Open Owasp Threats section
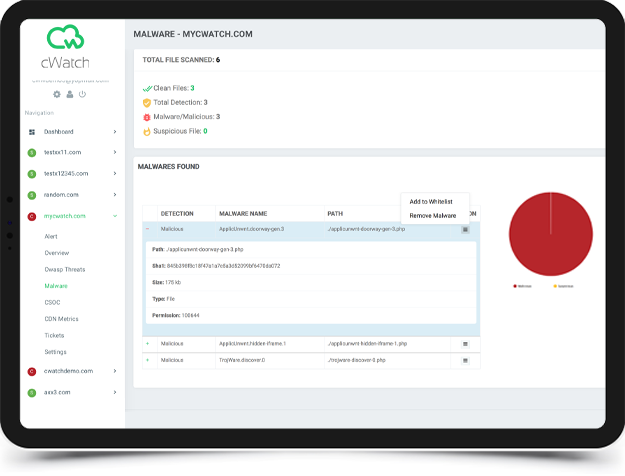The image size is (625, 476). pyautogui.click(x=65, y=269)
